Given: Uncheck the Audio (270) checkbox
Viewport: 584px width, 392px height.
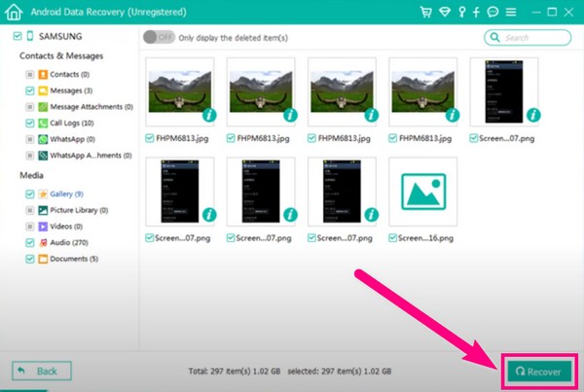Looking at the screenshot, I should click(x=29, y=242).
